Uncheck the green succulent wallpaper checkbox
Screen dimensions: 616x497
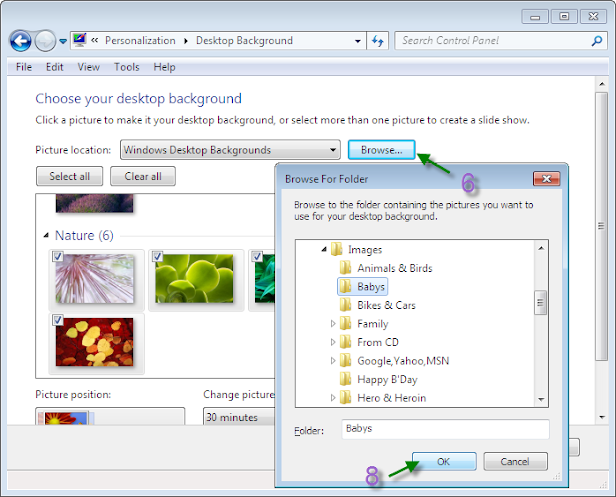coord(158,257)
